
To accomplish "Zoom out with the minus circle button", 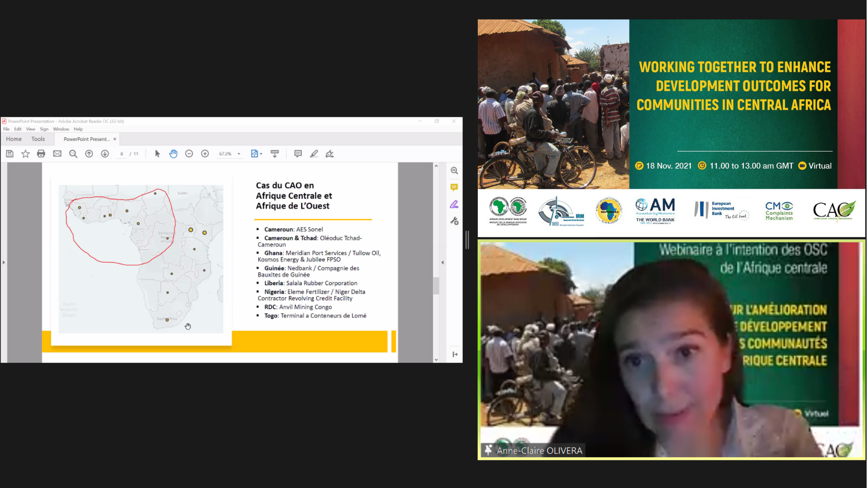I will tap(189, 154).
